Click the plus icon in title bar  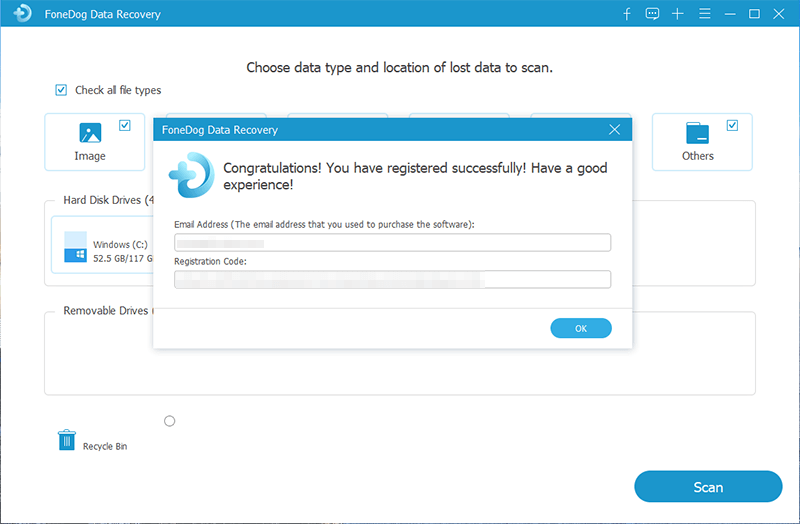coord(678,14)
